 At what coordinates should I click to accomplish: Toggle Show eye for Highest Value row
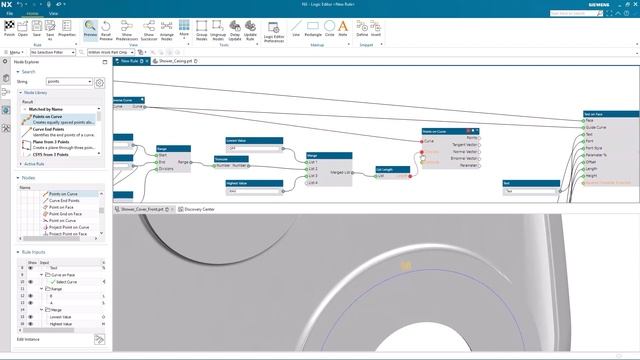tap(31, 324)
